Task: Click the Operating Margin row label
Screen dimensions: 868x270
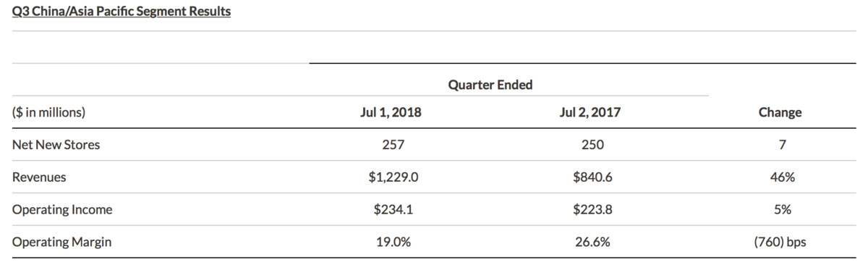Action: click(x=61, y=242)
